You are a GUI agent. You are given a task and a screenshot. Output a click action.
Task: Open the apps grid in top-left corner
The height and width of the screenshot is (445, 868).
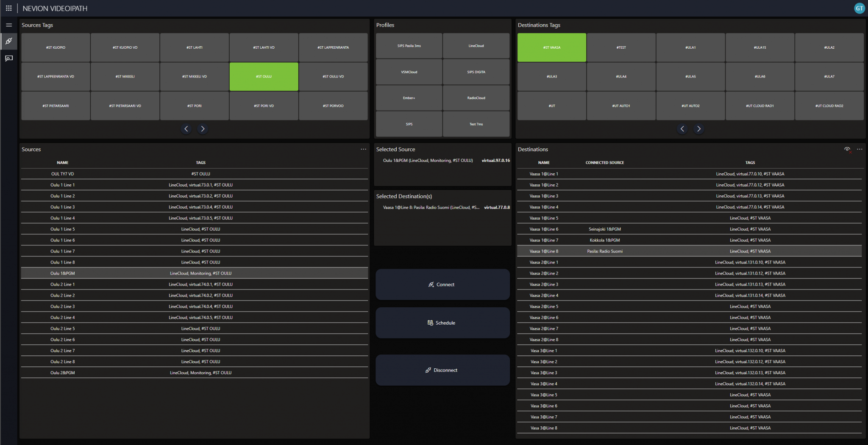point(8,8)
